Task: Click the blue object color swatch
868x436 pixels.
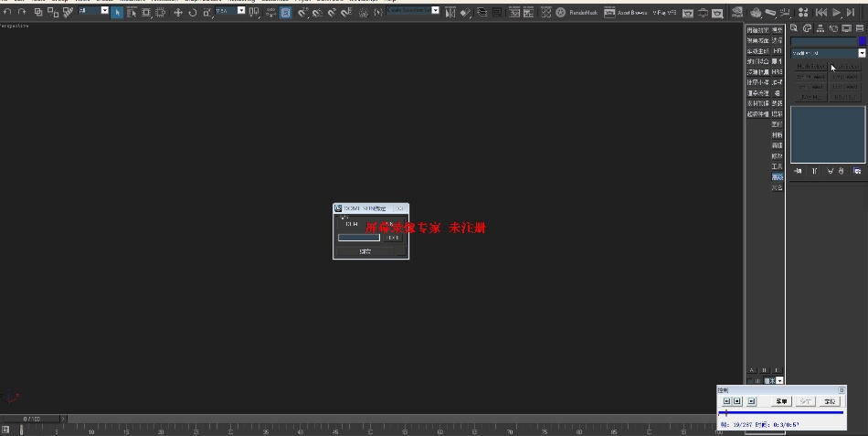Action: click(x=862, y=41)
